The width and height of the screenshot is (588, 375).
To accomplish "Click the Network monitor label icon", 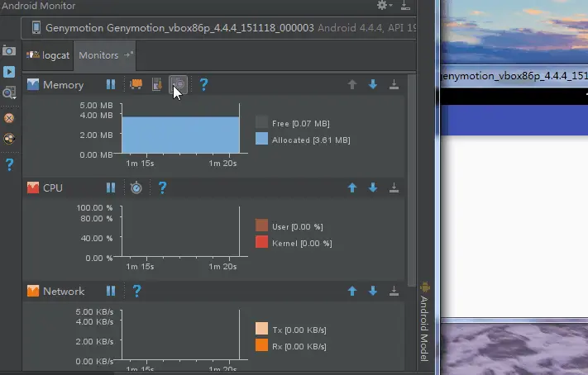I will 33,291.
